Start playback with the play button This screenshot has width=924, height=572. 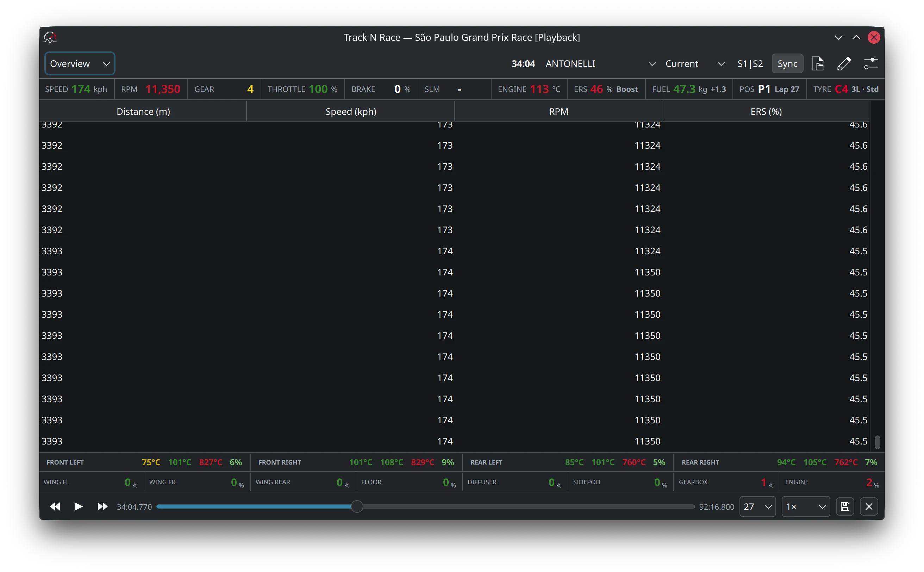coord(78,506)
